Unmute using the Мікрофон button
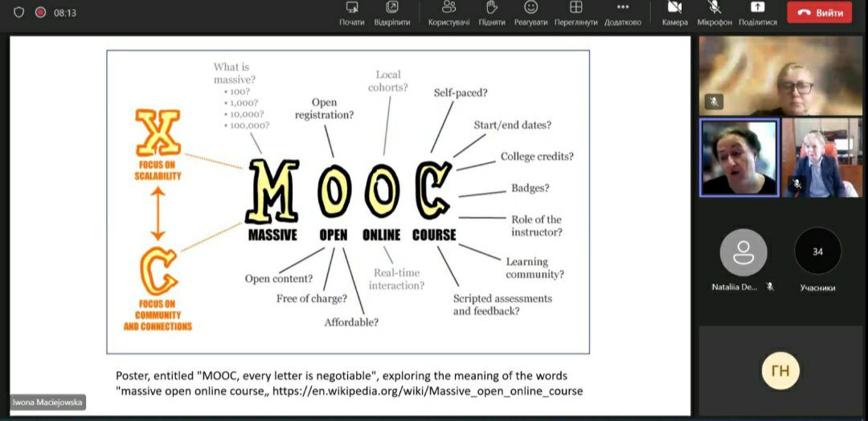Image resolution: width=868 pixels, height=421 pixels. [714, 14]
